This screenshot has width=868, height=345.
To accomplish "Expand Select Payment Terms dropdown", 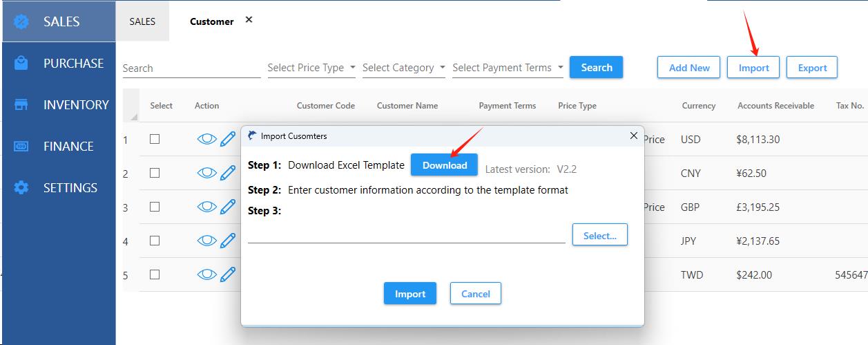I will coord(508,68).
